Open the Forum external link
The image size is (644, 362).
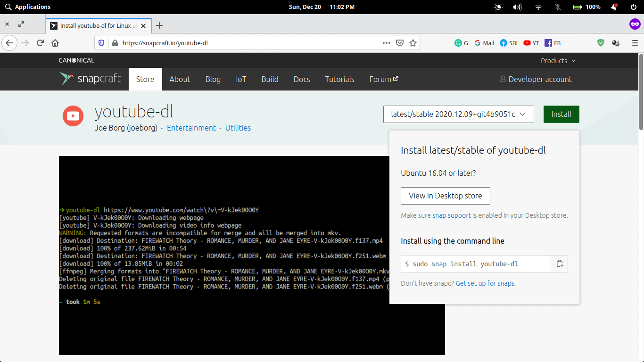click(384, 79)
